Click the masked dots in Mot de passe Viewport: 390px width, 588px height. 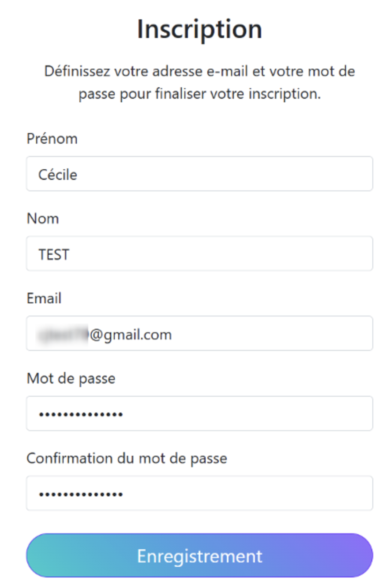[x=81, y=414]
